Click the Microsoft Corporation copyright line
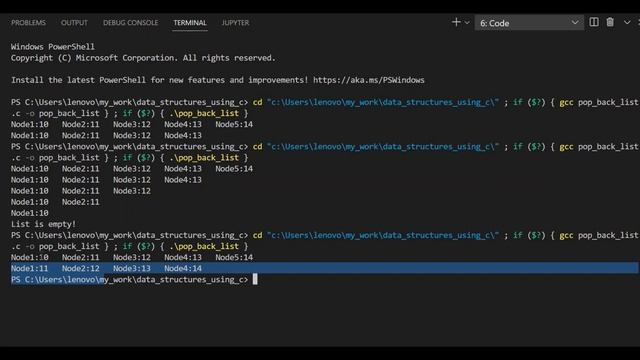The width and height of the screenshot is (640, 360). tap(143, 58)
